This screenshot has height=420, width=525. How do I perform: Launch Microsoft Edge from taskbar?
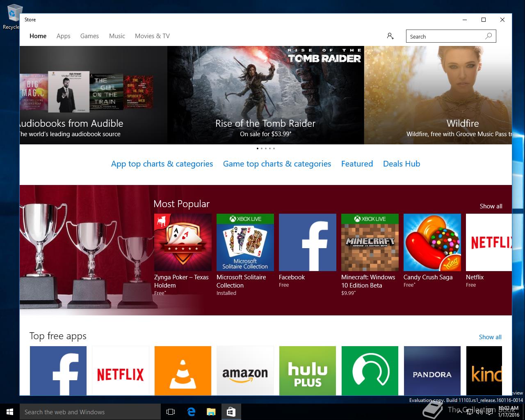click(191, 412)
